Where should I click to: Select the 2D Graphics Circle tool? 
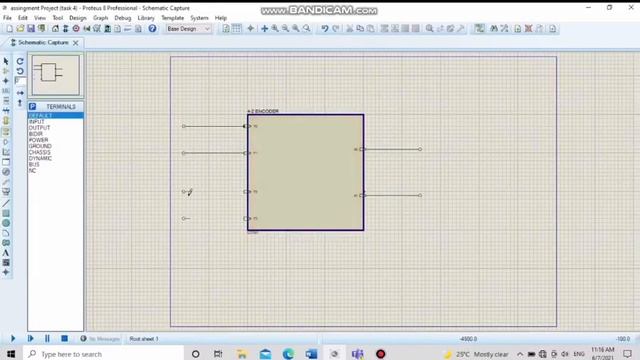click(6, 223)
